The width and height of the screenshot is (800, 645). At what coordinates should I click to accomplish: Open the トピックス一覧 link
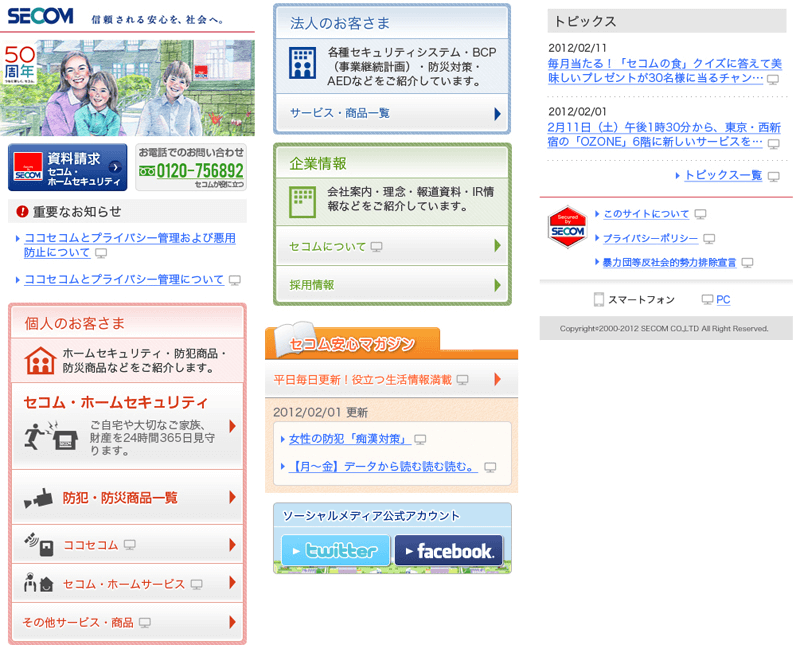point(722,175)
